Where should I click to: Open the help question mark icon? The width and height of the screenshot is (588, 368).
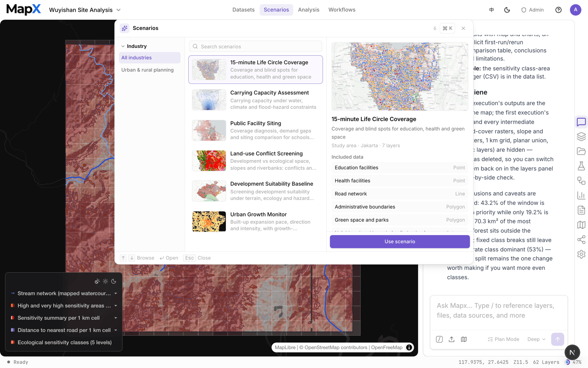(x=559, y=10)
